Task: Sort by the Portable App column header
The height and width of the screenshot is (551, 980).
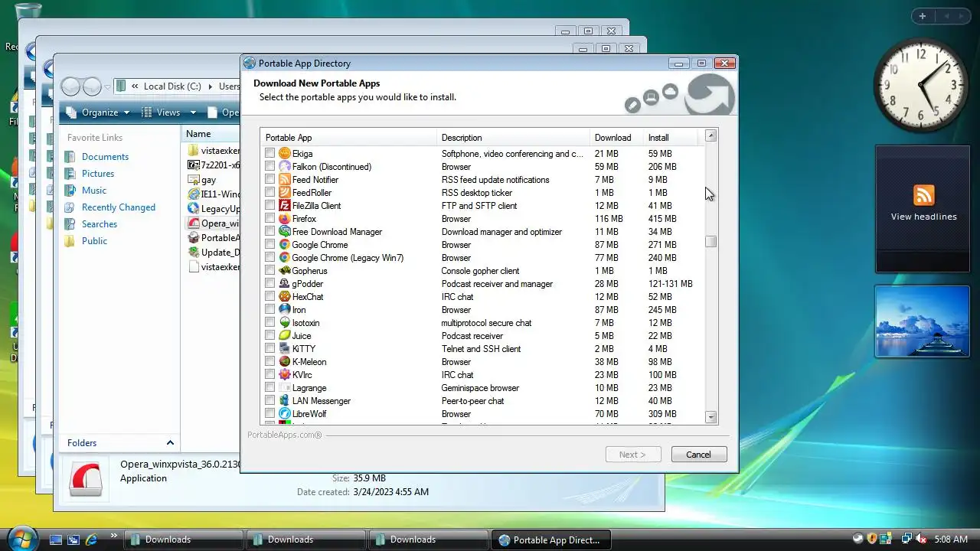Action: click(x=349, y=138)
